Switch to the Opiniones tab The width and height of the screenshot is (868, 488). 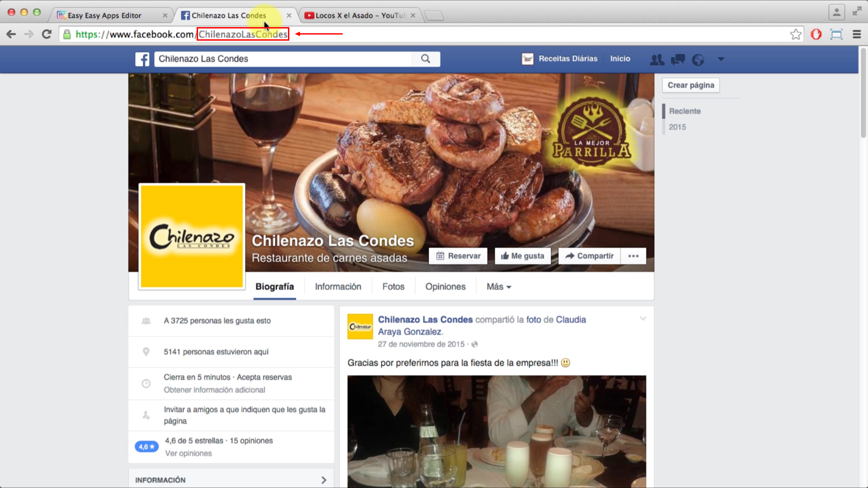[x=445, y=286]
